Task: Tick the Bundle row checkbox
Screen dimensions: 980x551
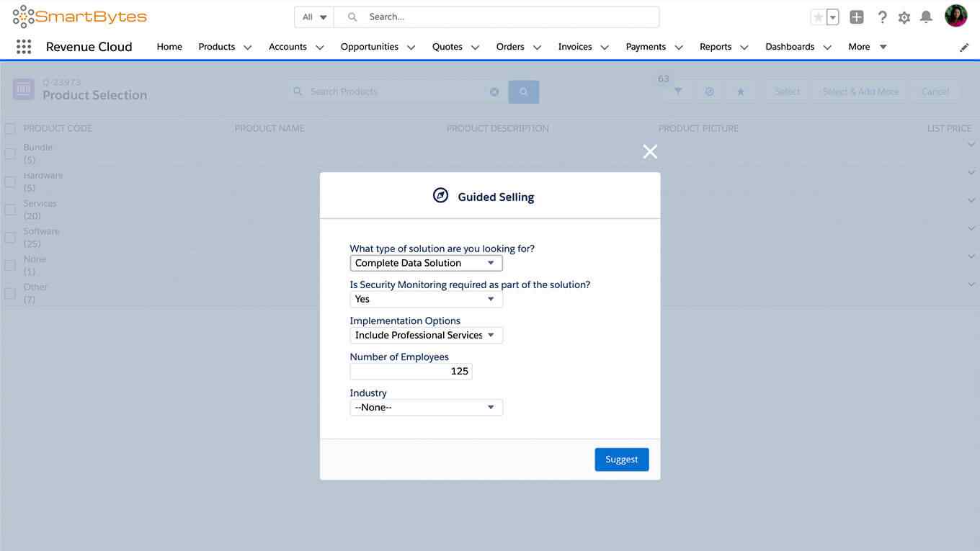Action: (10, 153)
